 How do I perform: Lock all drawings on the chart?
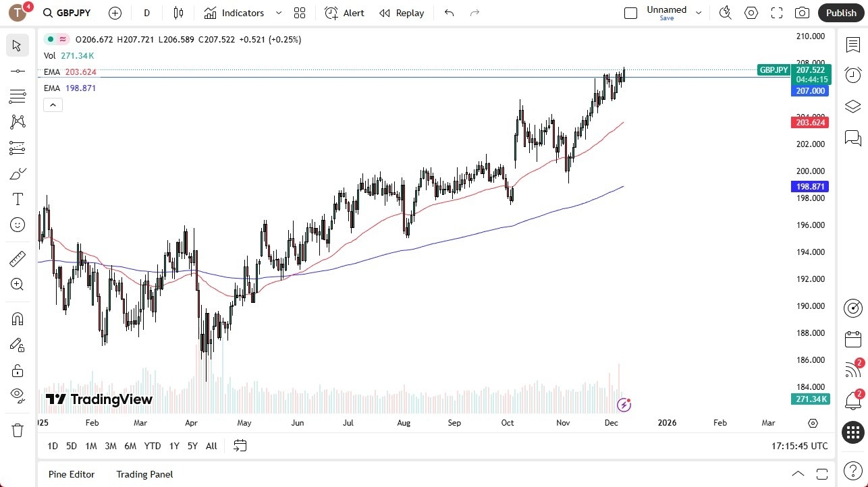coord(17,370)
